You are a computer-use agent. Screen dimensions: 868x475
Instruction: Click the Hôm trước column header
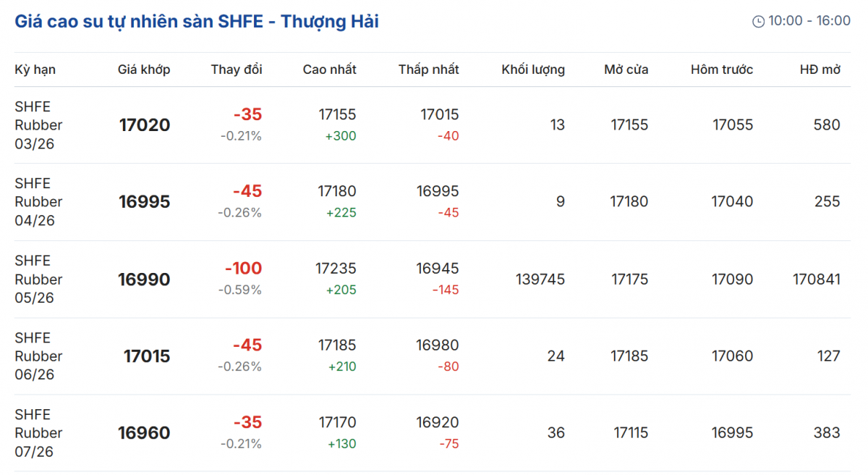click(722, 70)
